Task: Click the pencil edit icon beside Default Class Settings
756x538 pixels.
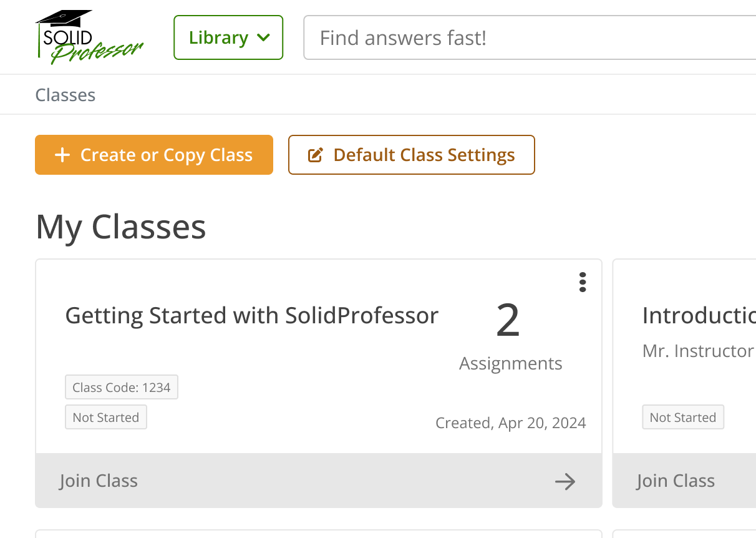Action: 316,155
